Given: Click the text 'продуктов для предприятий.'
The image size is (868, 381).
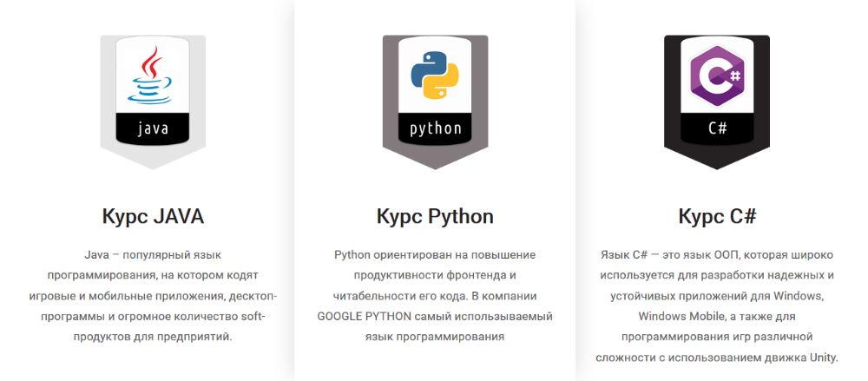Looking at the screenshot, I should click(153, 337).
